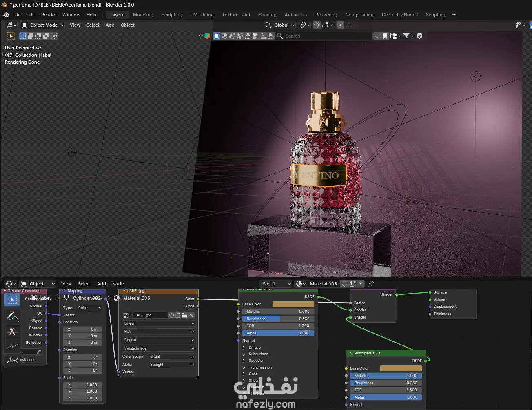Click the viewport Search input field

tap(324, 36)
